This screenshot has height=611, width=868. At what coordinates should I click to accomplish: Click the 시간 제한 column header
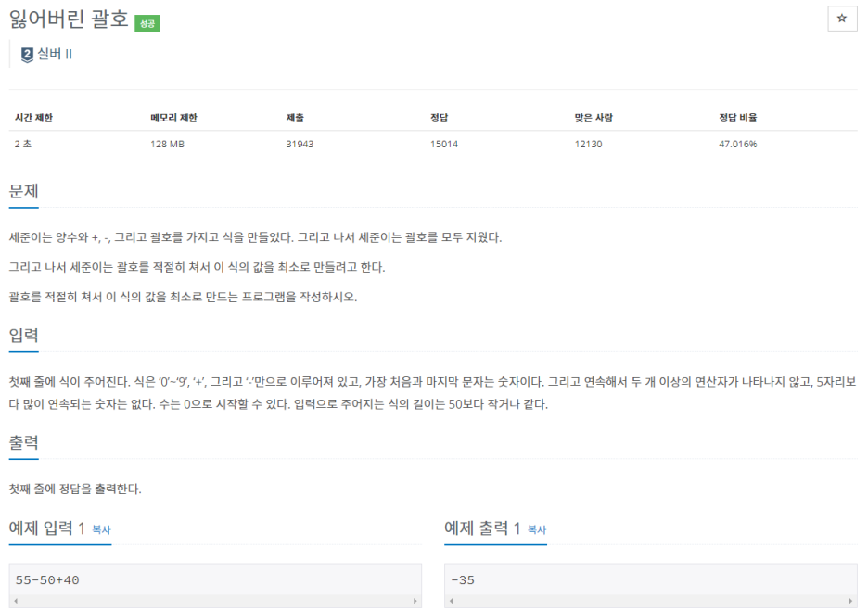33,118
